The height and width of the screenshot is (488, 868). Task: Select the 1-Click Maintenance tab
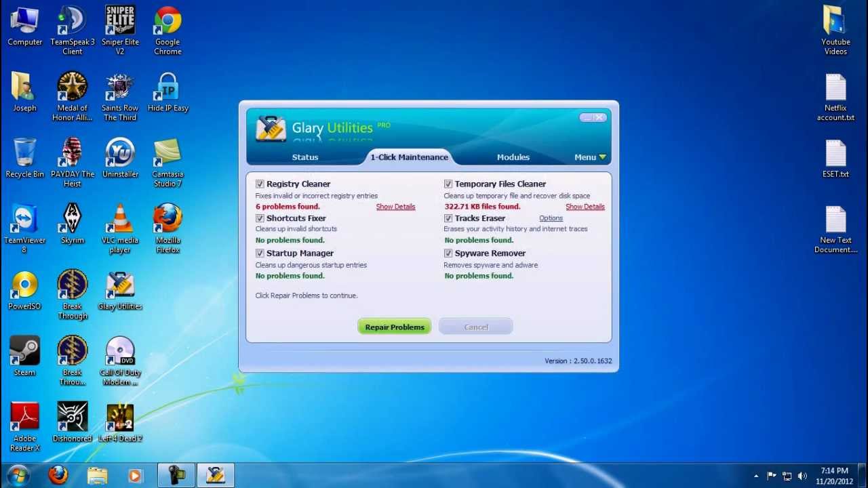coord(409,157)
